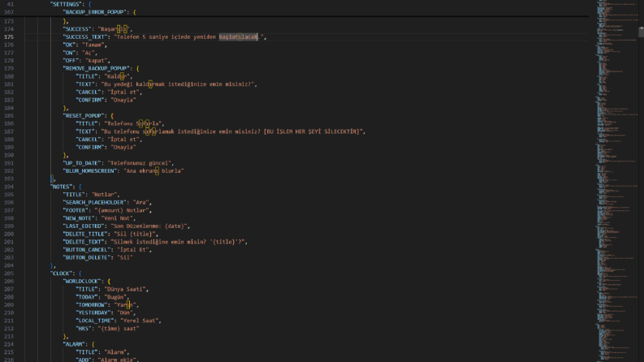Click line number 205 in the gutter
This screenshot has width=644, height=362.
click(9, 274)
